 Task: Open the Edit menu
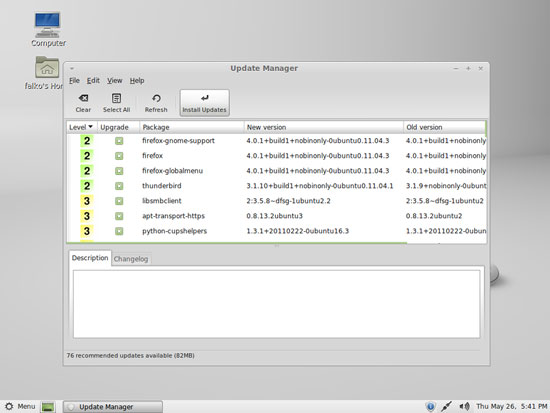coord(93,81)
